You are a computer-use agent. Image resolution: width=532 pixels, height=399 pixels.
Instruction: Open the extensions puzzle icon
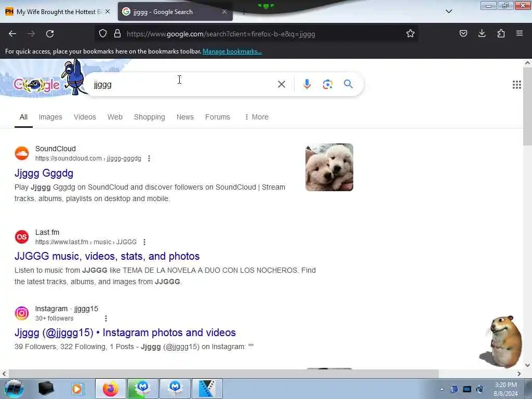point(501,33)
